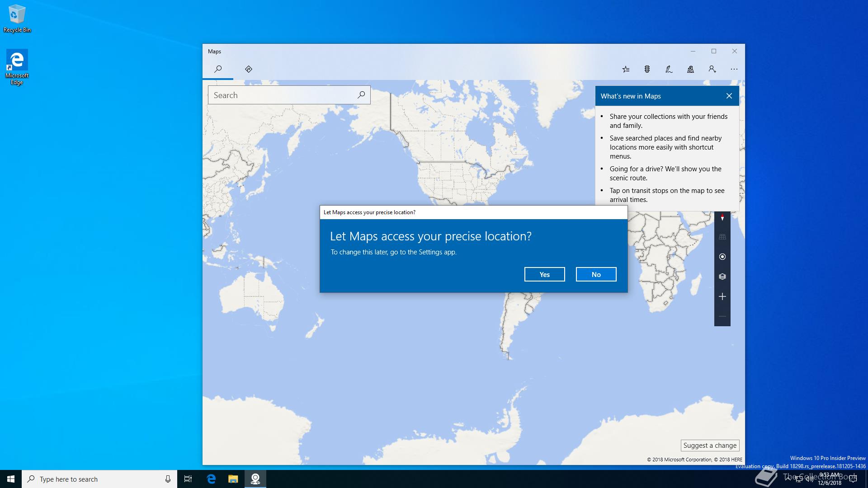Open the Search tab in Maps
Screen dimensions: 868x488
point(218,69)
